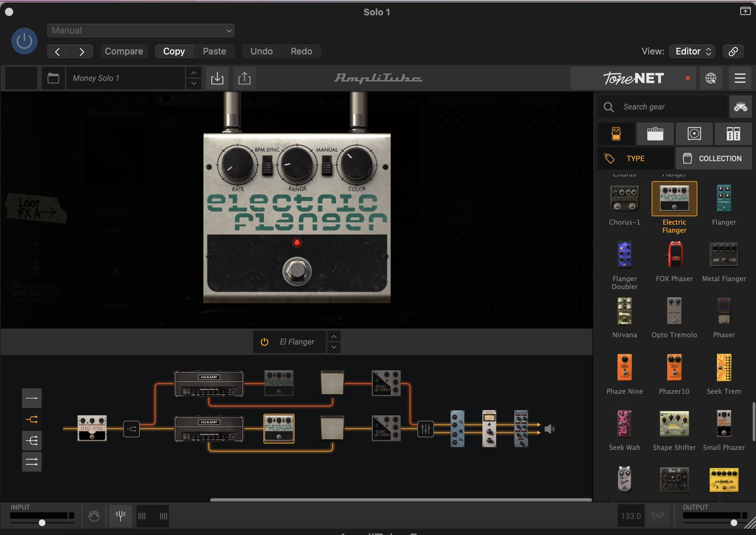Select the Opto Tremolo pedal
756x535 pixels.
point(674,311)
